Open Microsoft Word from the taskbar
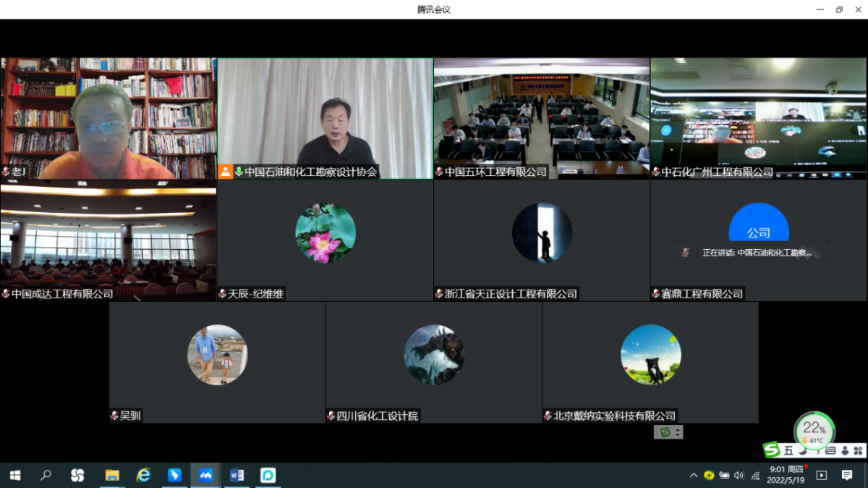The height and width of the screenshot is (488, 868). coord(237,476)
